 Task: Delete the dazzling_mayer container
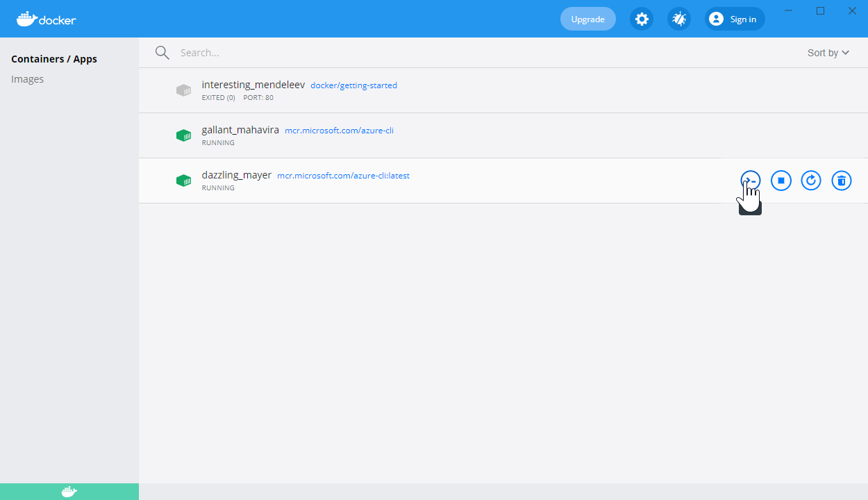pyautogui.click(x=842, y=181)
